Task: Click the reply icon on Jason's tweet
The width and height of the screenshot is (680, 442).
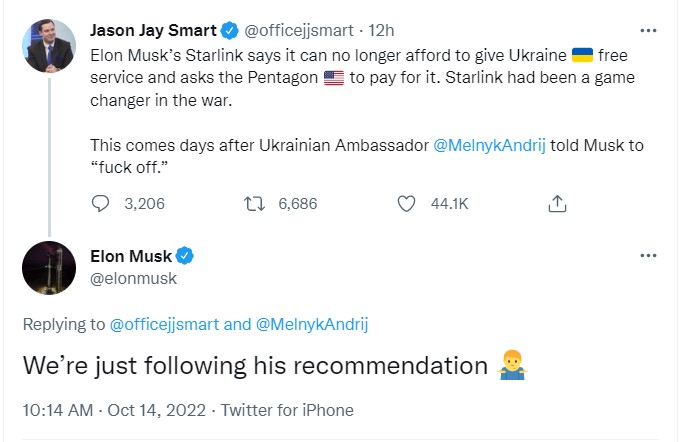Action: pyautogui.click(x=100, y=203)
